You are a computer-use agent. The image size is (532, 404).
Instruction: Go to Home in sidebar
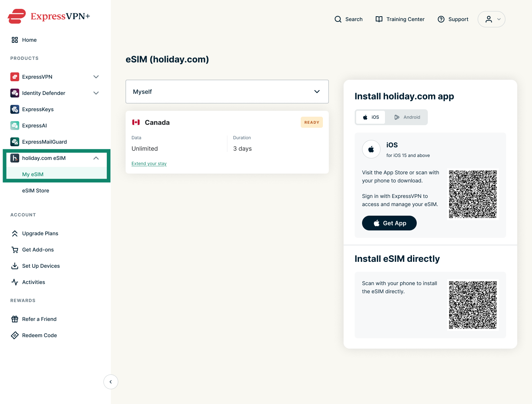[29, 40]
